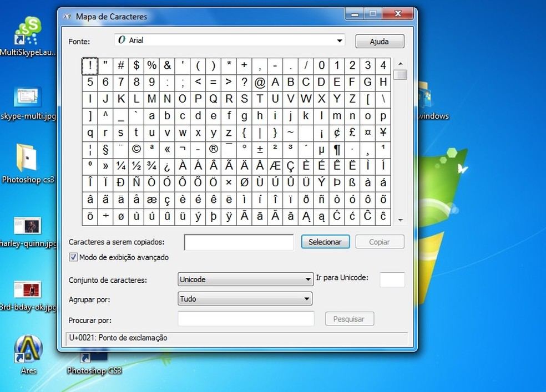Select the pound £ character
This screenshot has height=392, width=546.
(352, 133)
